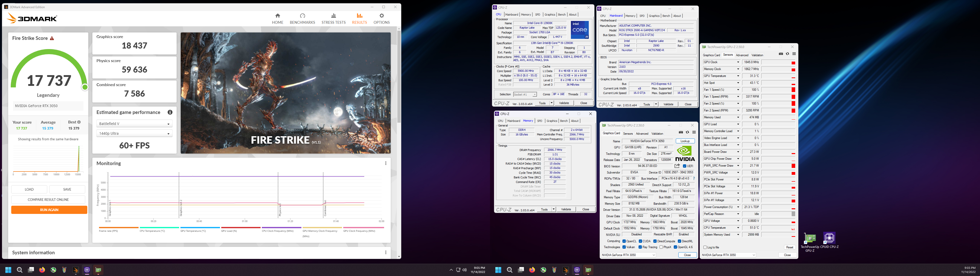Open GPU Temperature sensor dropdown arrow
Viewport: 980px width, 276px height.
pyautogui.click(x=738, y=76)
